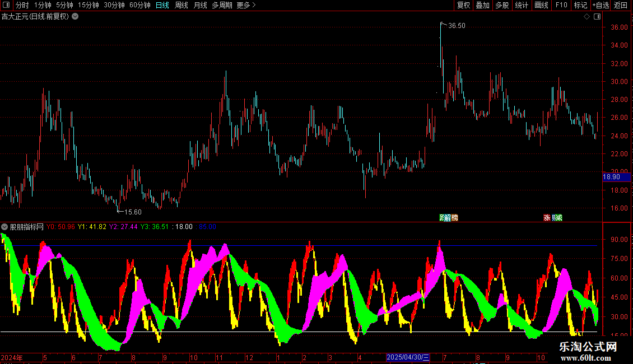The height and width of the screenshot is (364, 633).
Task: Click the 18.00 indicator threshold value
Action: point(184,227)
